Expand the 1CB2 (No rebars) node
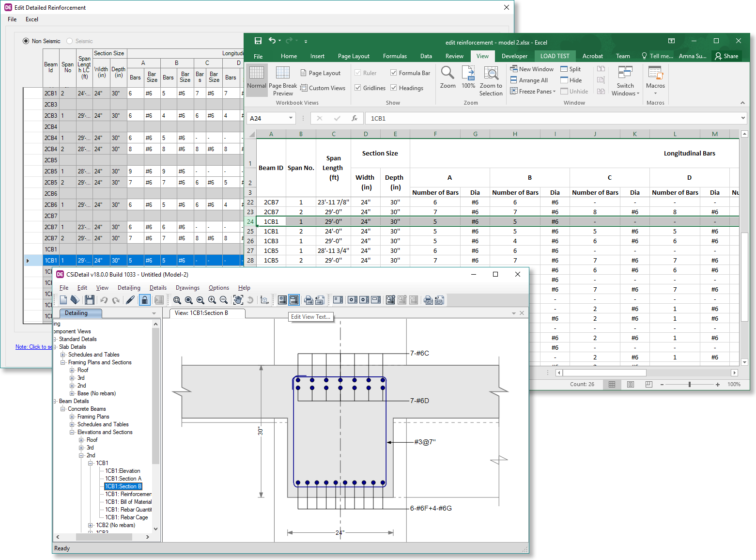756x560 pixels. tap(91, 525)
